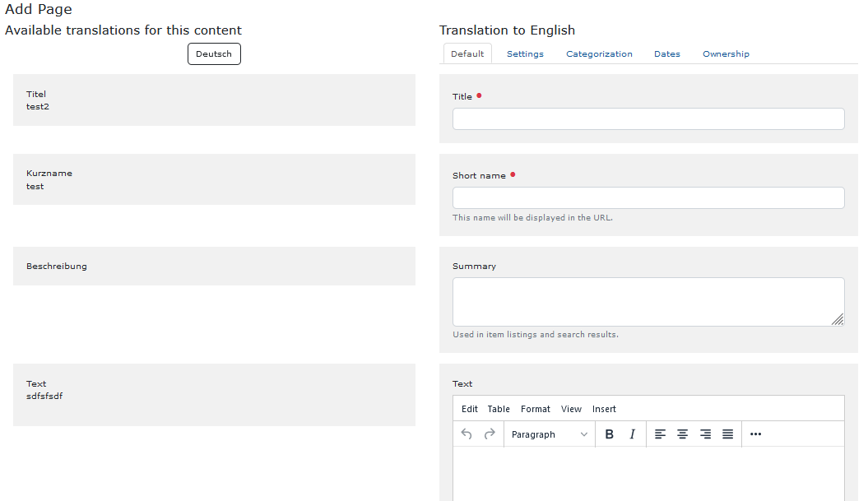Open the View menu in editor

(x=571, y=409)
